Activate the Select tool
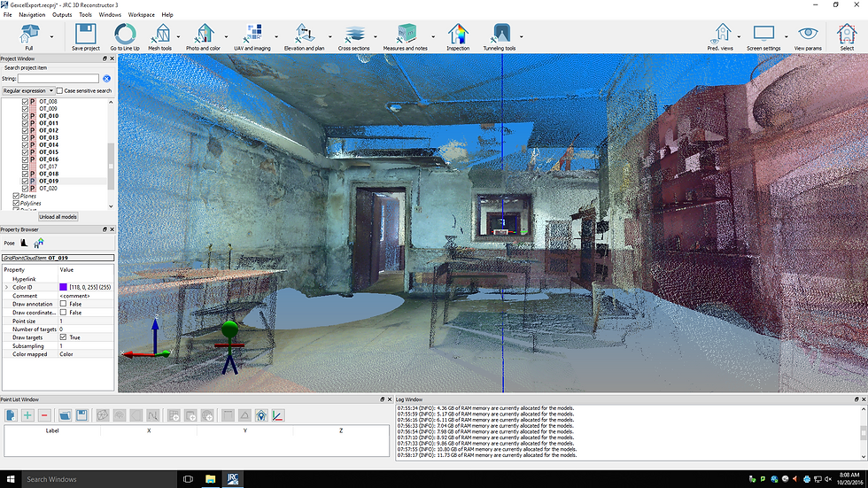Screen dimensions: 868x488 pos(847,34)
